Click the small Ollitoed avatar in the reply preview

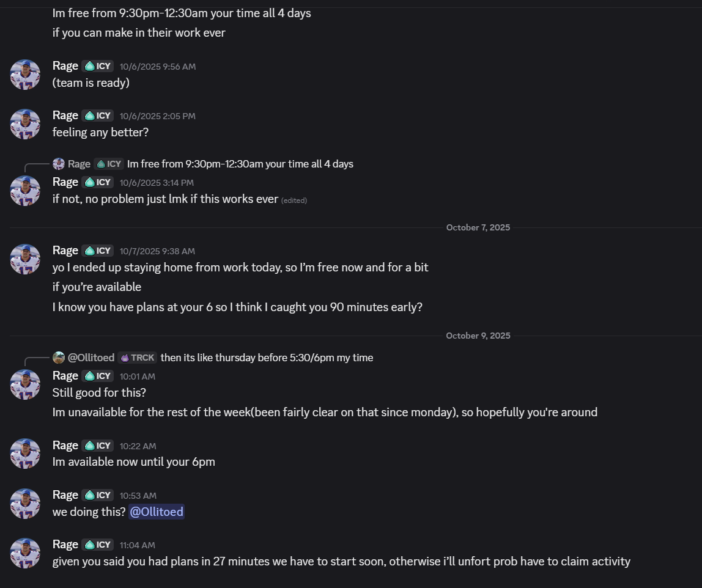59,358
